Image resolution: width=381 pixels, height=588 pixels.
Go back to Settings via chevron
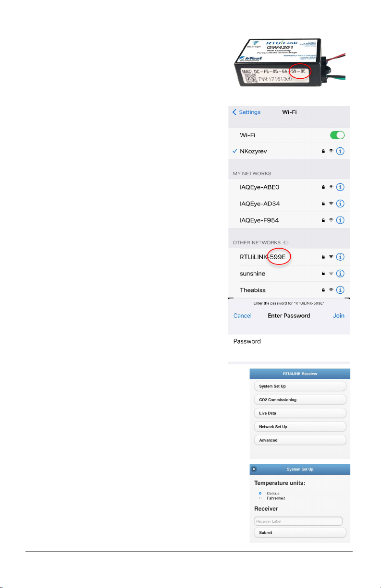234,112
